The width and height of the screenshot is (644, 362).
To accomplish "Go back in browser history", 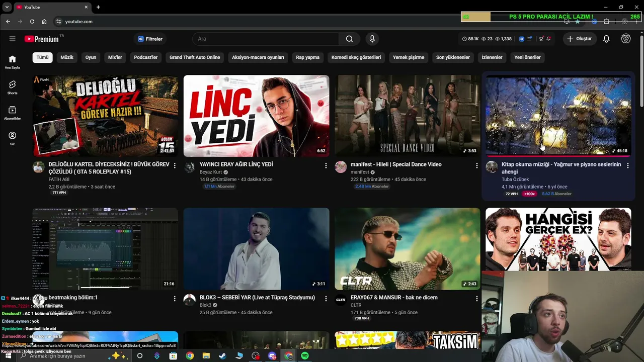I will (x=8, y=22).
